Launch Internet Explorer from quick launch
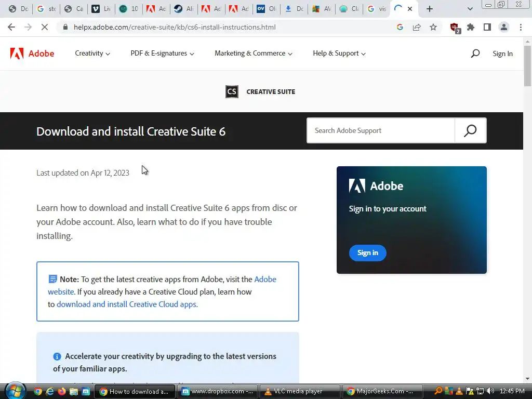This screenshot has width=532, height=399. tap(50, 392)
